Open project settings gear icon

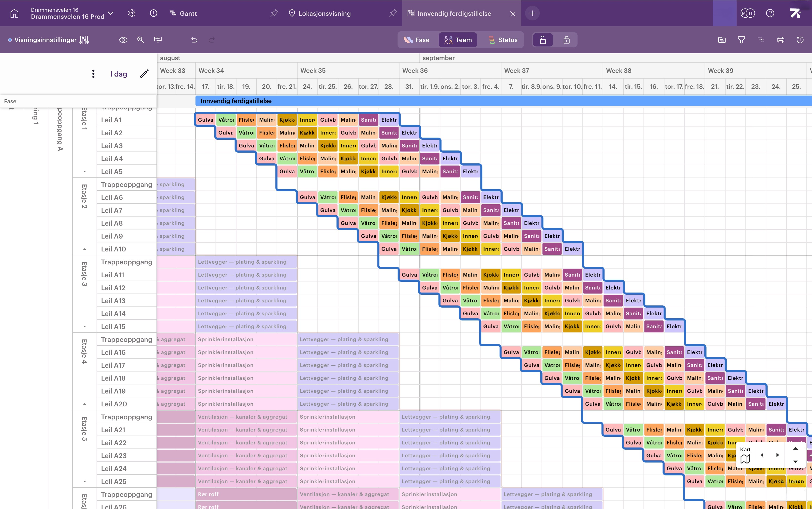[132, 13]
